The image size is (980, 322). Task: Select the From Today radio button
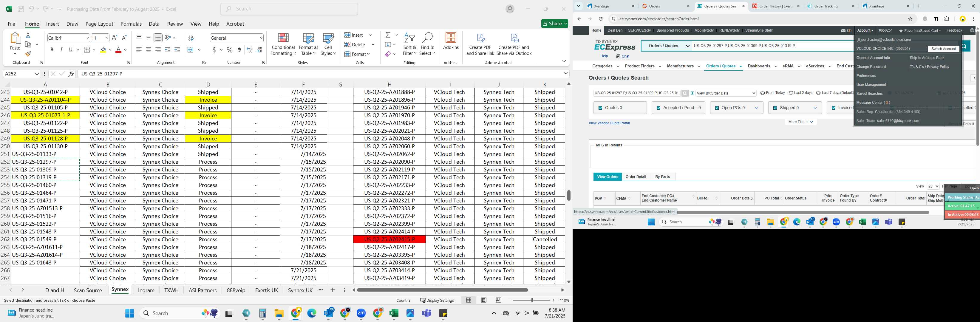coord(762,93)
